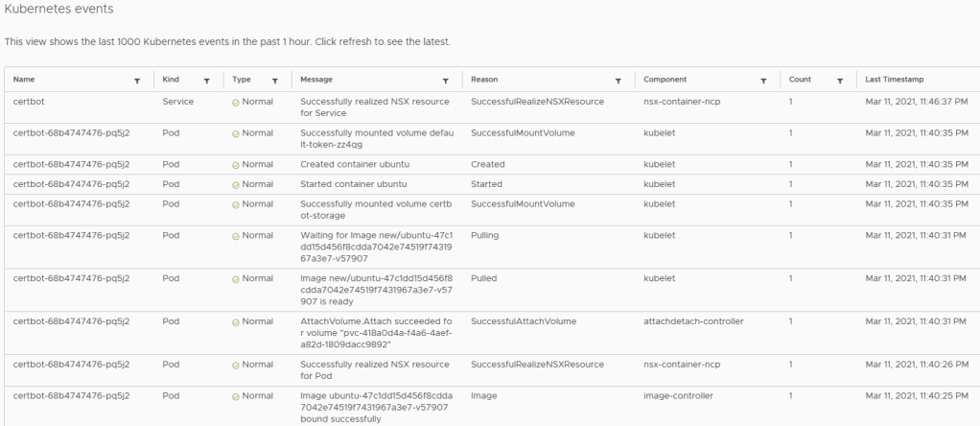Screen dimensions: 980x426
Task: Open the Kind column filter icon
Action: 206,81
